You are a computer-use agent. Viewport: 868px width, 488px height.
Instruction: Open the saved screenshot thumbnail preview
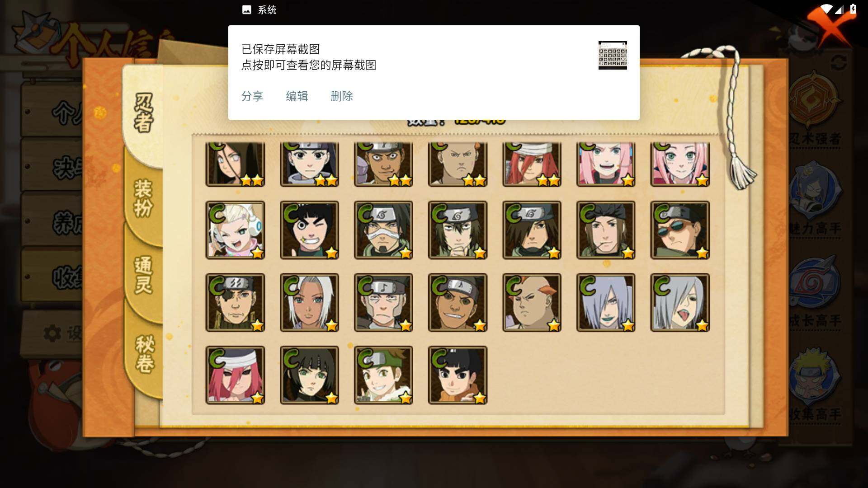point(613,55)
